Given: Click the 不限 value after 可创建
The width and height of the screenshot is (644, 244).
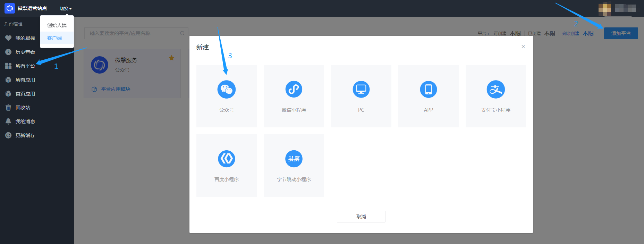Looking at the screenshot, I should click(x=515, y=33).
